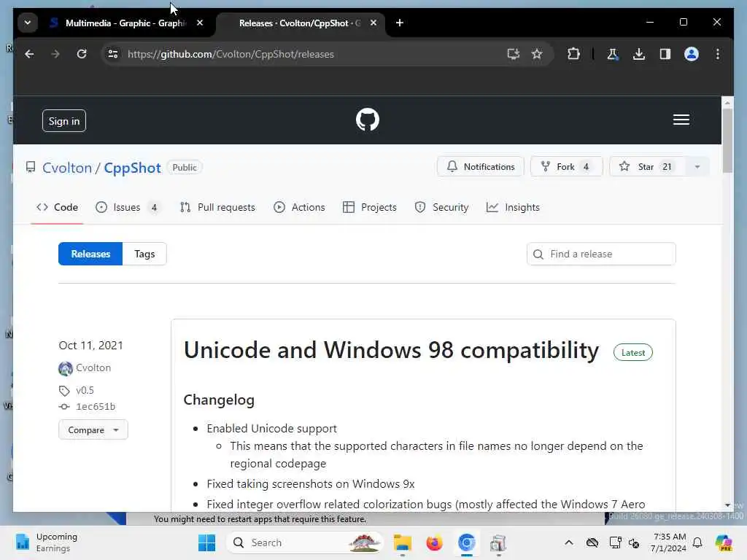Click the install app icon in address bar
The height and width of the screenshot is (560, 747).
coord(513,54)
